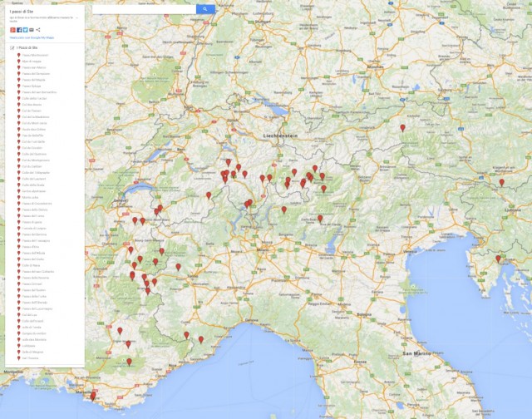Share map on Google Plus
Image resolution: width=532 pixels, height=419 pixels.
[x=12, y=30]
